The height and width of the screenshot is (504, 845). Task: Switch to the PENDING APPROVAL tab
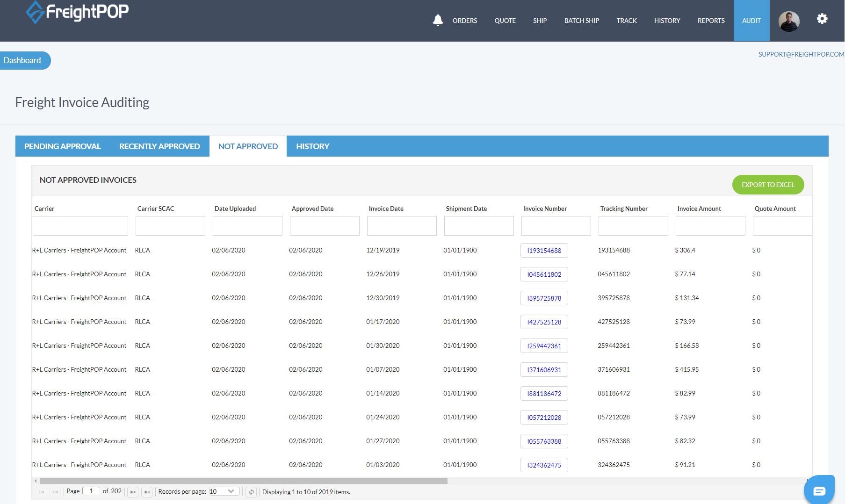(63, 146)
